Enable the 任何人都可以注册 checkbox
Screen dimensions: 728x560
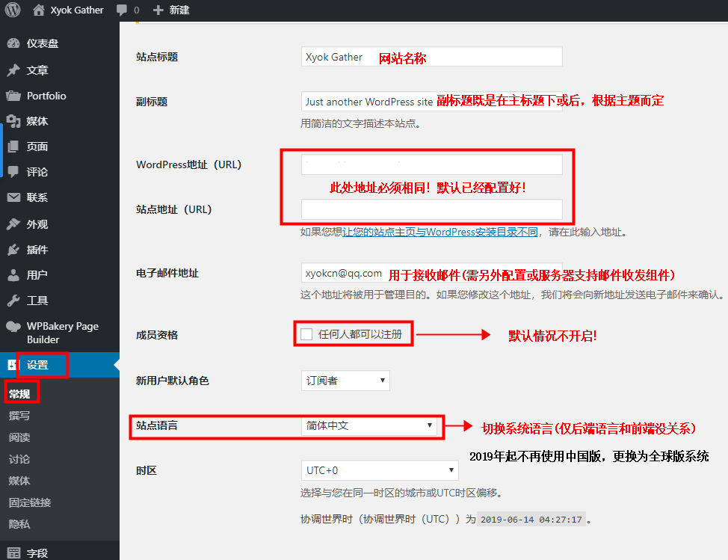(306, 334)
